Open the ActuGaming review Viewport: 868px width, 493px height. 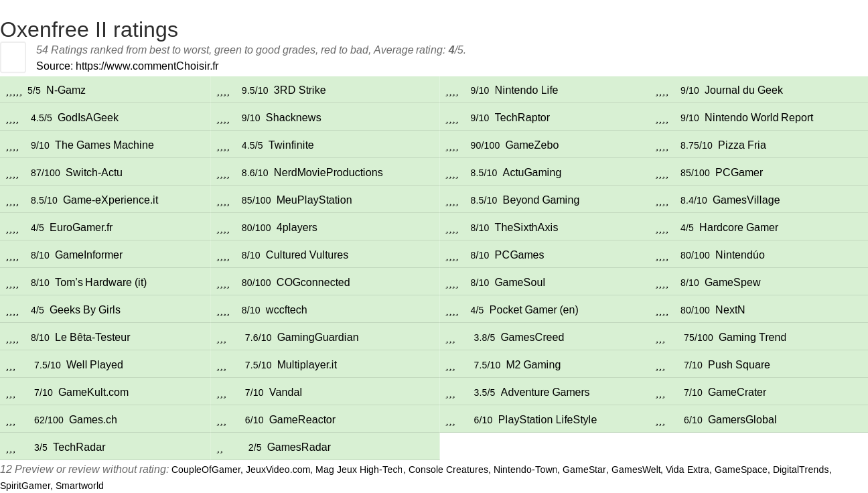(532, 172)
